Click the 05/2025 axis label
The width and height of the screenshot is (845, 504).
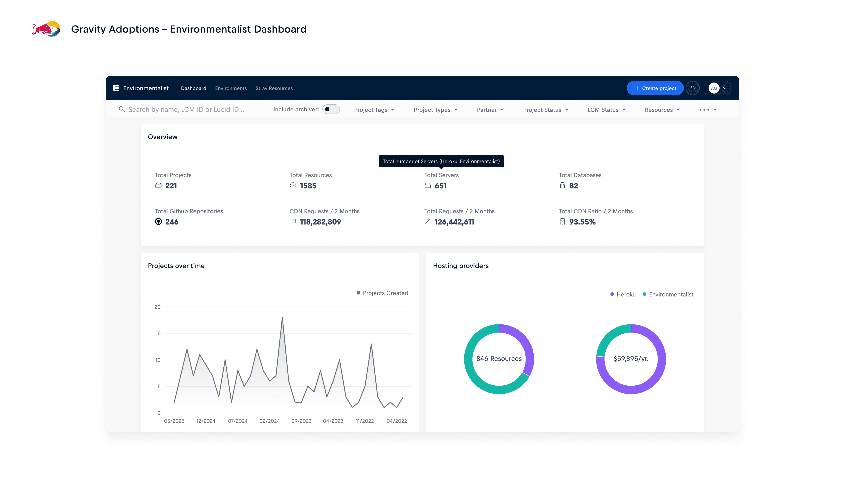[174, 421]
